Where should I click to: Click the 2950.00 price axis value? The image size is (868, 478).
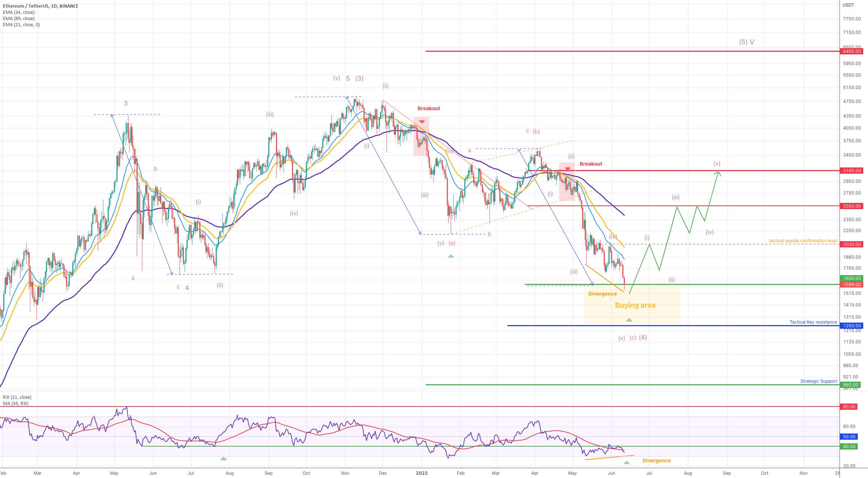[x=852, y=181]
